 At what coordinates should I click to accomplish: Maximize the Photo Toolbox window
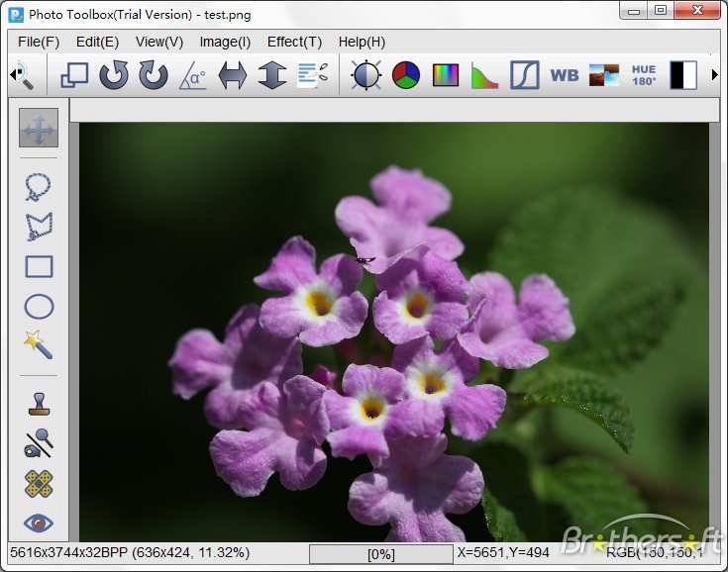pos(661,10)
